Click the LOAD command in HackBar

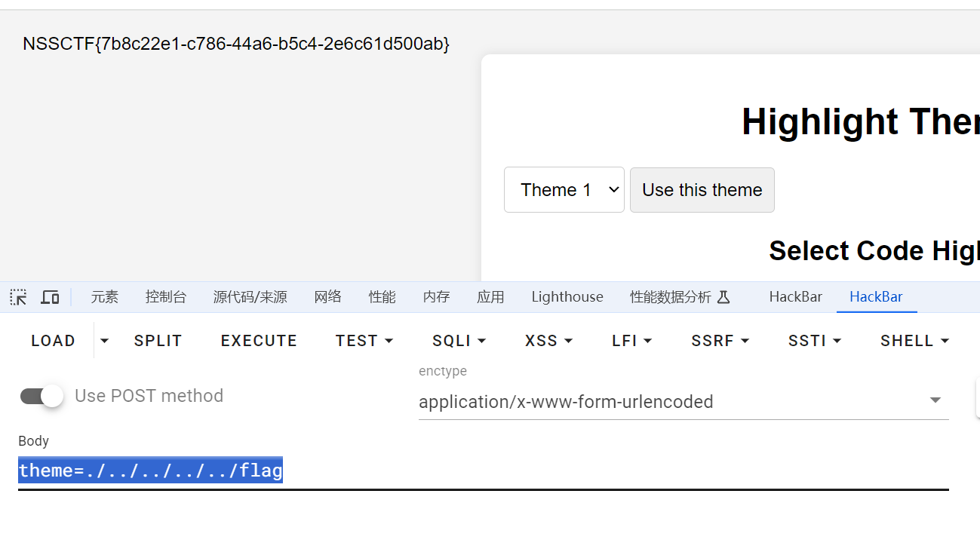coord(53,340)
